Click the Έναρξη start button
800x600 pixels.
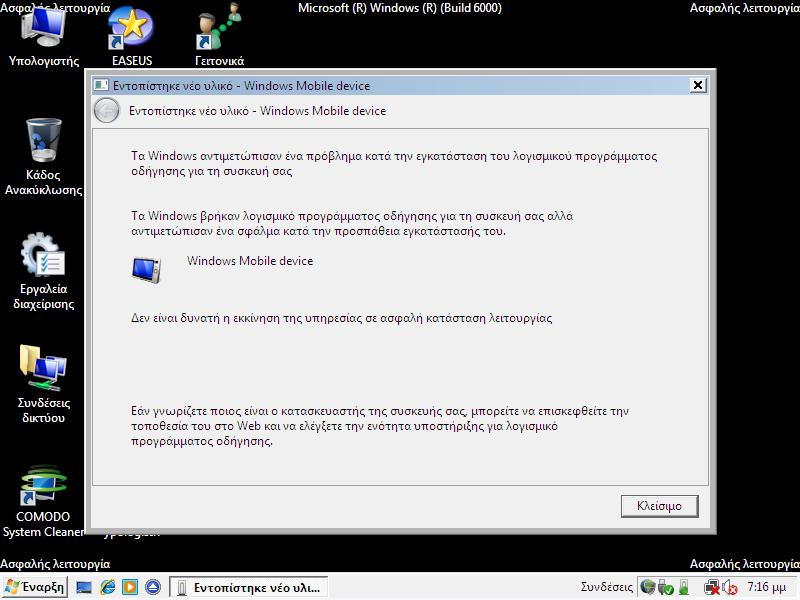(x=35, y=587)
